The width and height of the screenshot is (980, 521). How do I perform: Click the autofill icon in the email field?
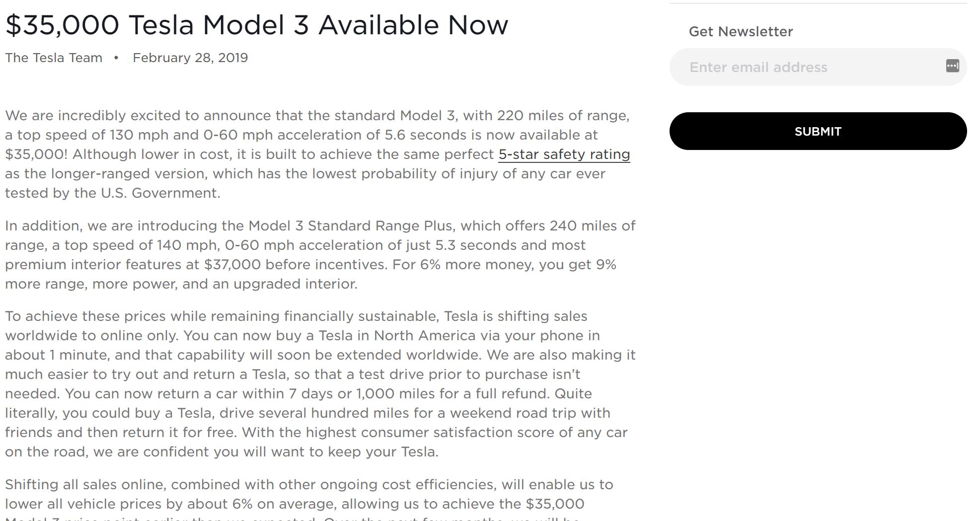point(952,66)
